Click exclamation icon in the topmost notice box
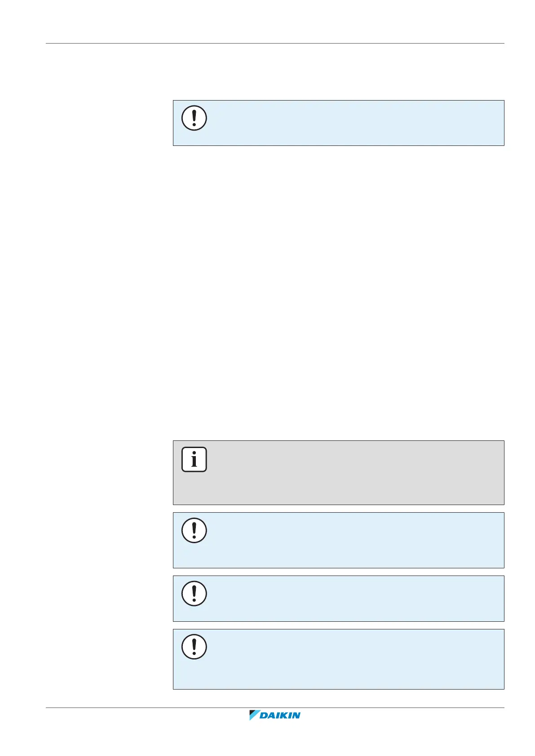Image resolution: width=535 pixels, height=756 pixels. pyautogui.click(x=194, y=118)
